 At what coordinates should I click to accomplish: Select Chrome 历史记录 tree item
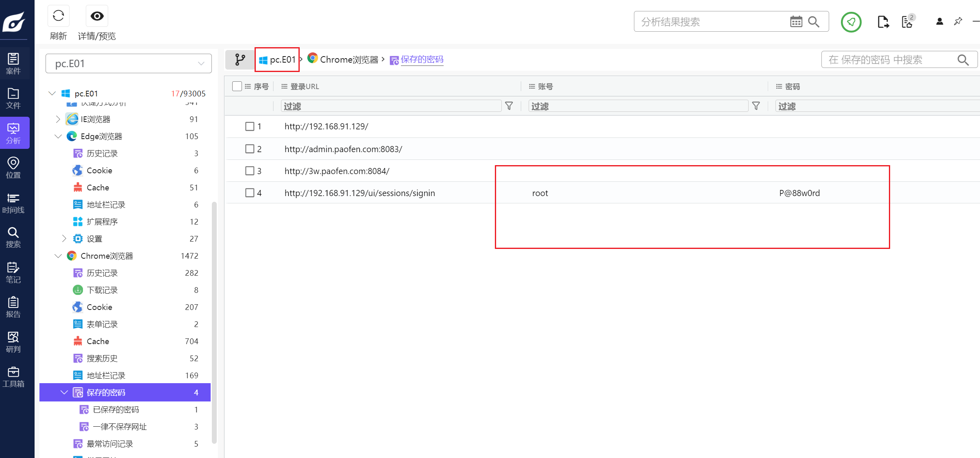[x=102, y=273]
